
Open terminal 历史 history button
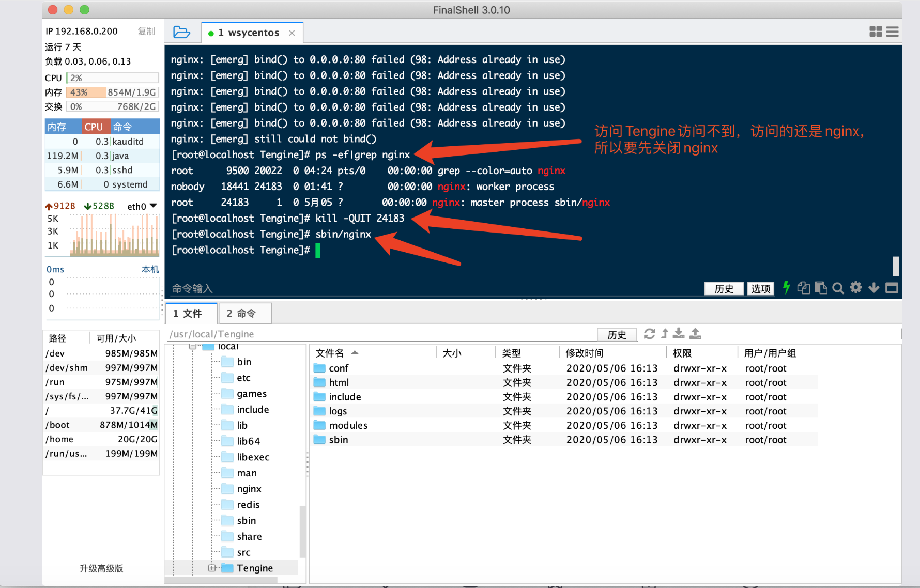(724, 288)
